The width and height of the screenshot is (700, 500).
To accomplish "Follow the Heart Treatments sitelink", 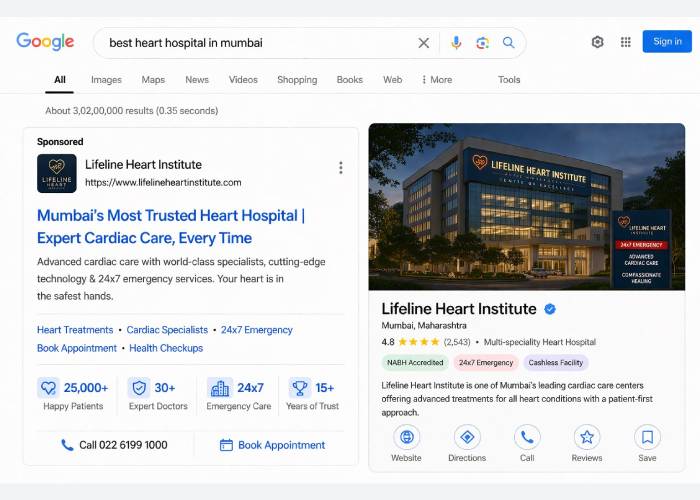I will (75, 330).
